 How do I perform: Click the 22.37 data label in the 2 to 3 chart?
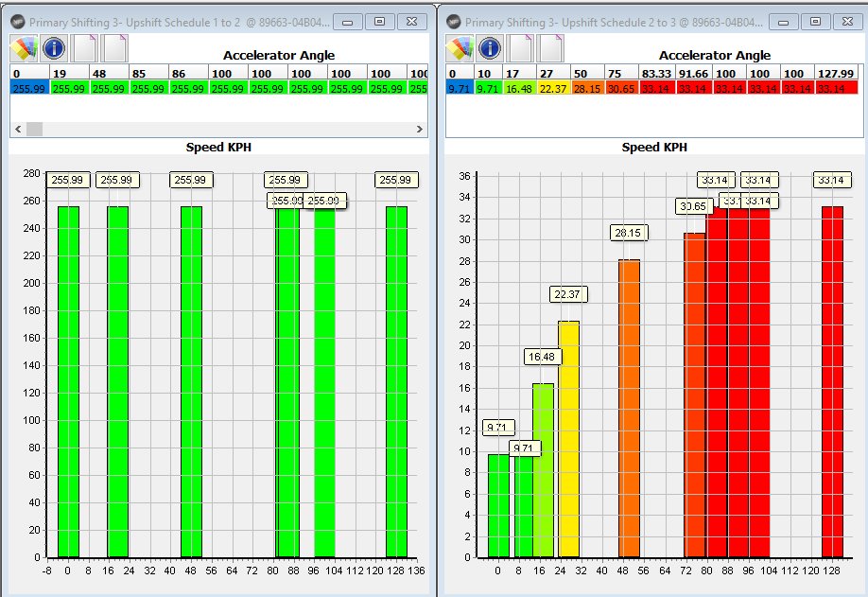click(x=568, y=294)
